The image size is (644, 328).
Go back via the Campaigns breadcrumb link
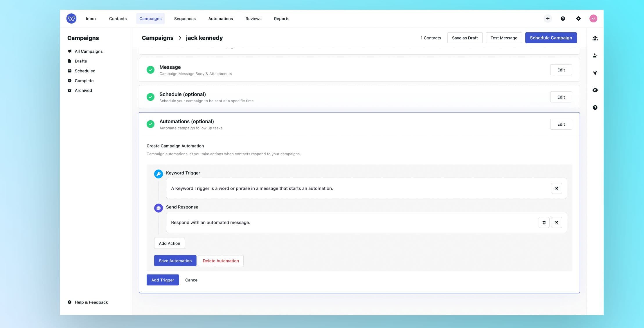(157, 38)
